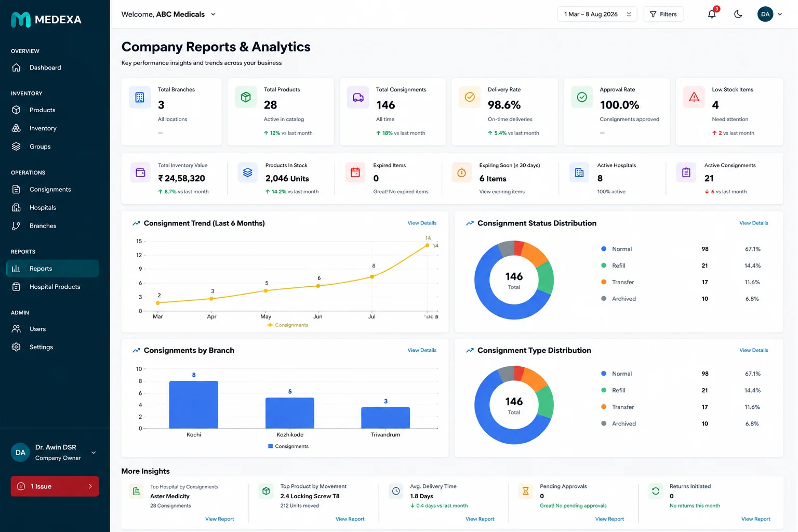The image size is (798, 532).
Task: Open notifications bell icon
Action: click(x=712, y=14)
